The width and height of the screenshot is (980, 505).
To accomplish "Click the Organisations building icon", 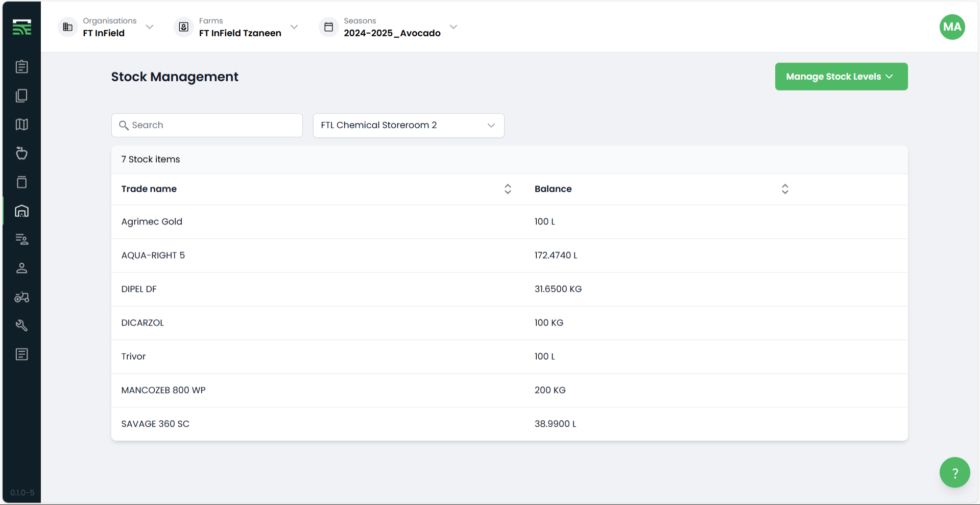I will (68, 27).
